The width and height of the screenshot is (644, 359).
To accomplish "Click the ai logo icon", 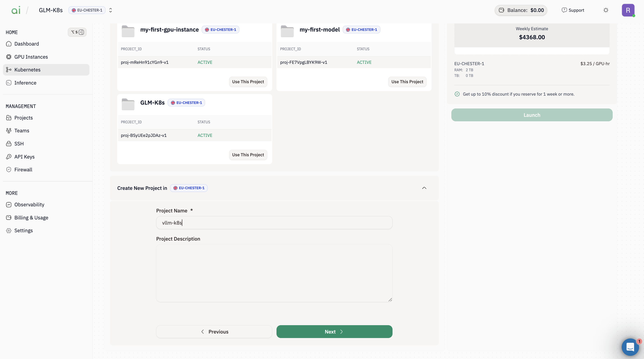I will 16,10.
